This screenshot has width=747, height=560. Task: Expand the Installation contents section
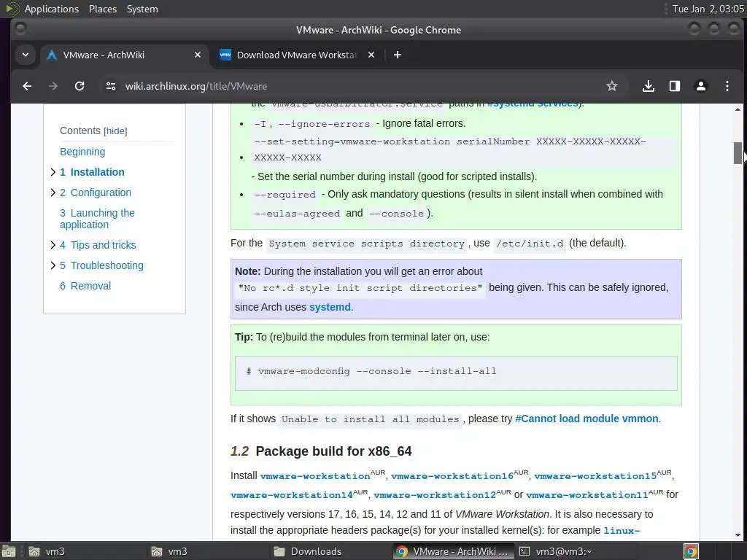53,172
